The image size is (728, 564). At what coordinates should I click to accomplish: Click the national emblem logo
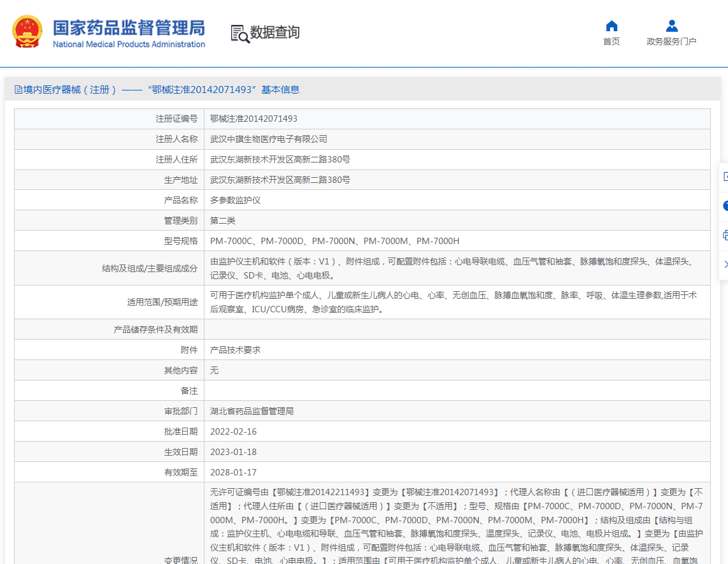click(x=27, y=32)
